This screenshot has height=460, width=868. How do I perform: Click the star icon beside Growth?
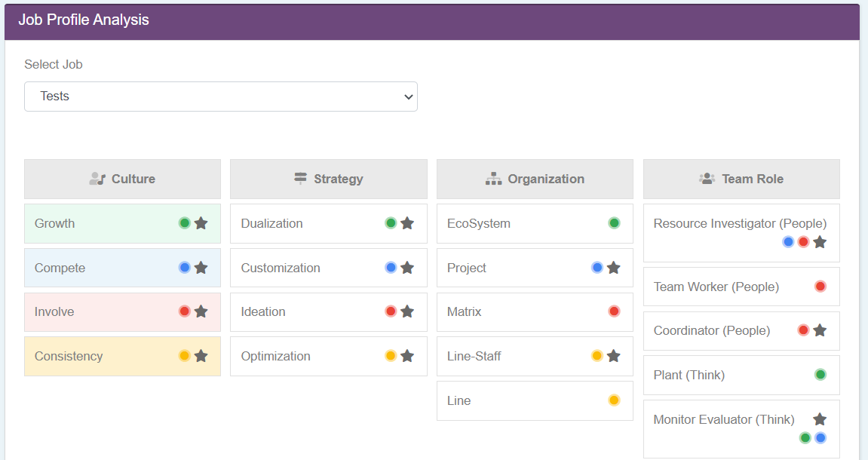coord(201,223)
